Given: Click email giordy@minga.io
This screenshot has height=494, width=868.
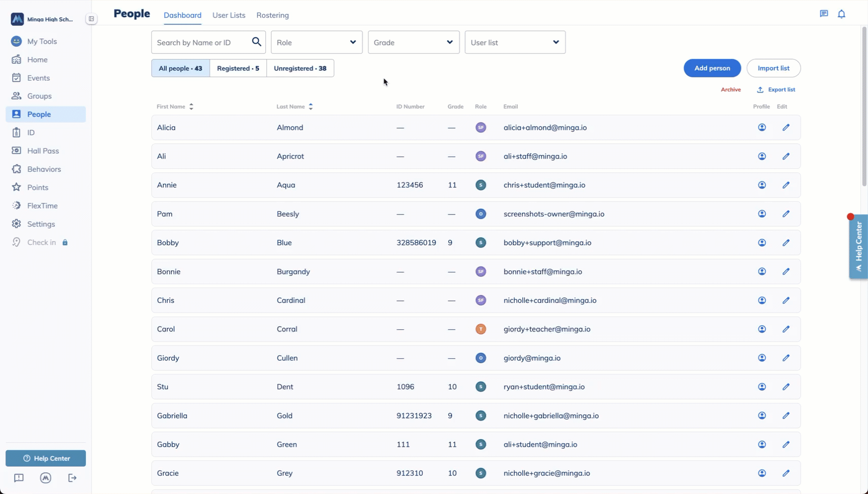Looking at the screenshot, I should (x=532, y=358).
